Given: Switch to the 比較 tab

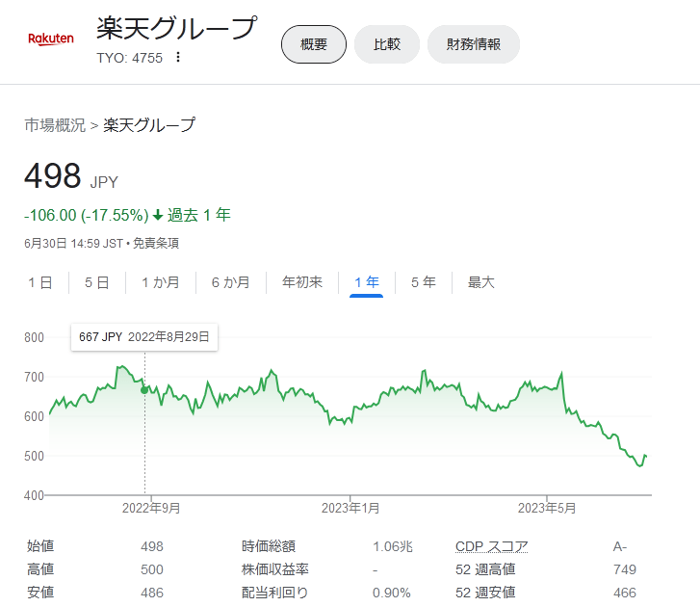Looking at the screenshot, I should point(386,44).
